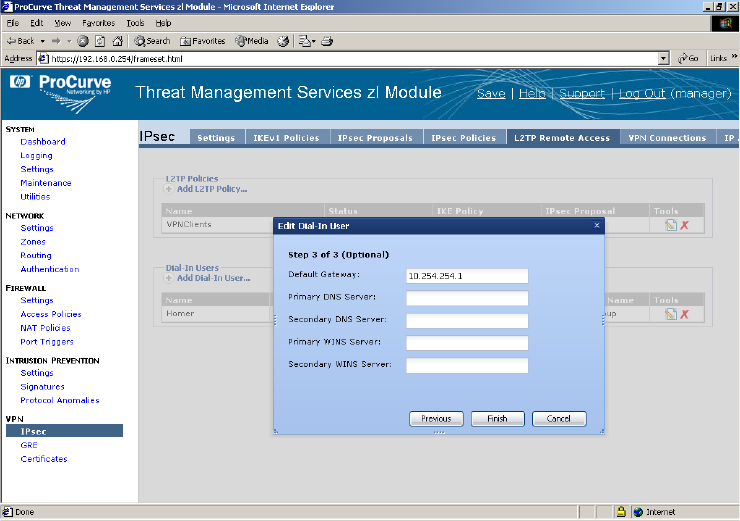Open Access Policies under Firewall
Screen dimensions: 740x521
click(x=51, y=314)
